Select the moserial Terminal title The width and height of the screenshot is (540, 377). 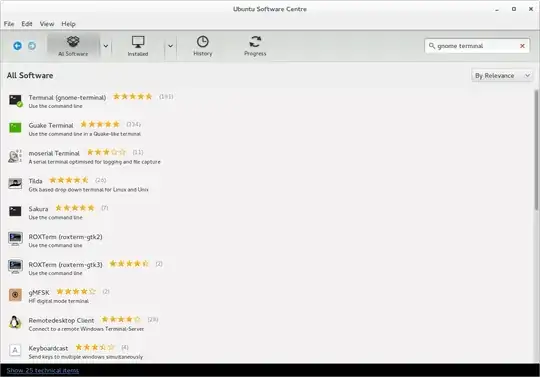54,153
